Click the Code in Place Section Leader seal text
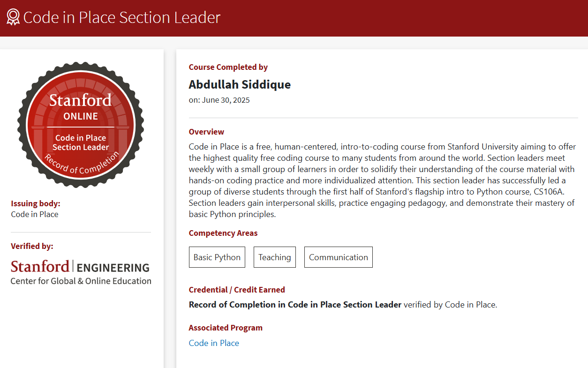Viewport: 588px width, 368px height. [80, 143]
